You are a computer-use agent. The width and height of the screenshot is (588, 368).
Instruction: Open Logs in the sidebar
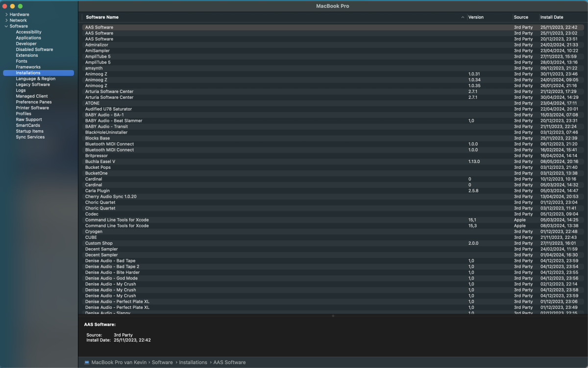point(21,91)
